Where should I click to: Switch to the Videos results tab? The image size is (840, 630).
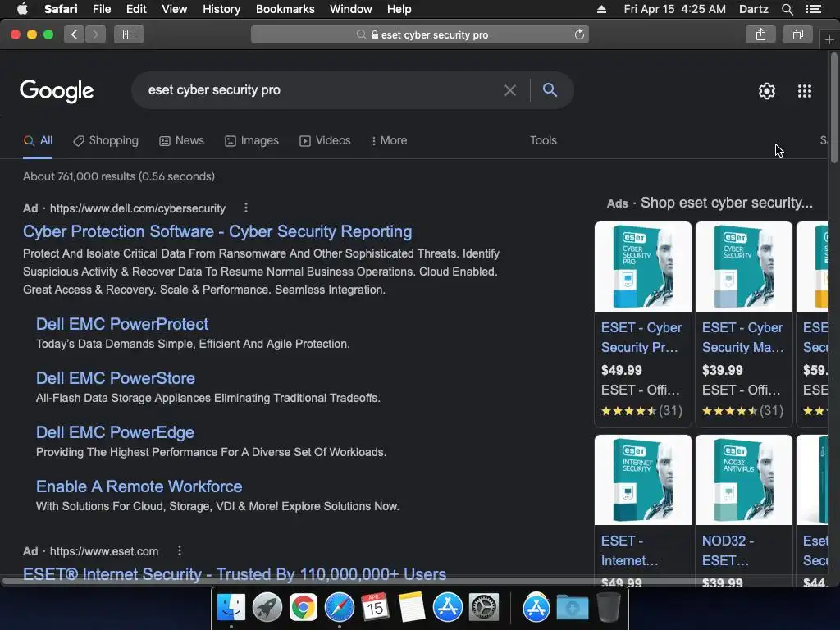(x=325, y=141)
